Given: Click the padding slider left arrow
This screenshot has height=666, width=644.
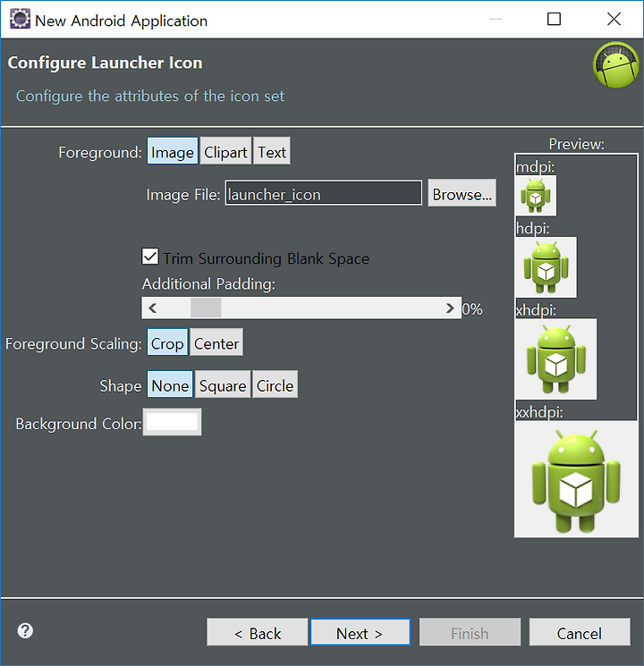Looking at the screenshot, I should [153, 308].
